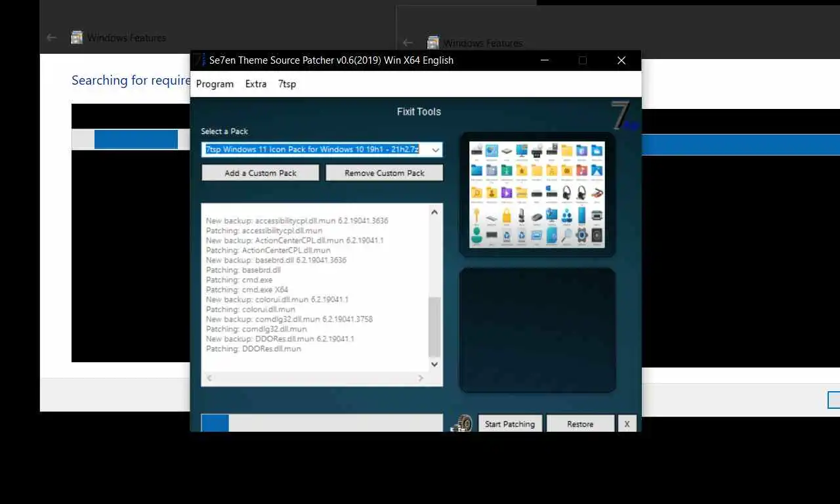This screenshot has height=504, width=840.
Task: Click the title icon of the 'Searching' Windows Features window
Action: [77, 38]
